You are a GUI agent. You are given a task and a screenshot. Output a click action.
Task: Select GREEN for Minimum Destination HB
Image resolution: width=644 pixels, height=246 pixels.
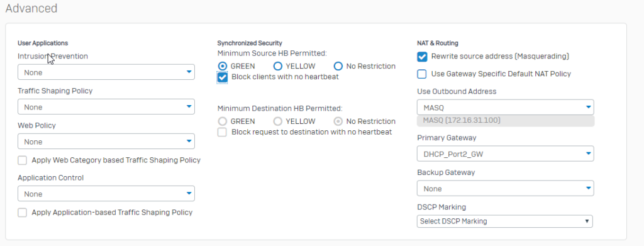[222, 121]
